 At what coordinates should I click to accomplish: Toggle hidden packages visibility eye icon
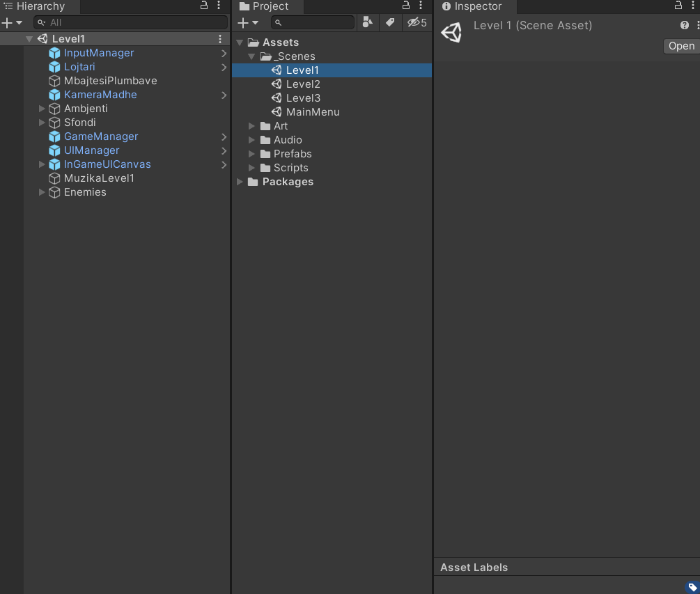click(x=417, y=22)
